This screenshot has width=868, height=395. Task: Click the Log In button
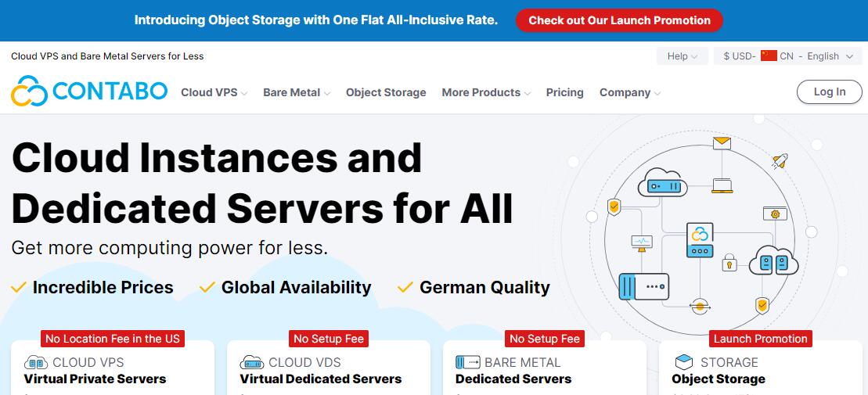(x=829, y=92)
